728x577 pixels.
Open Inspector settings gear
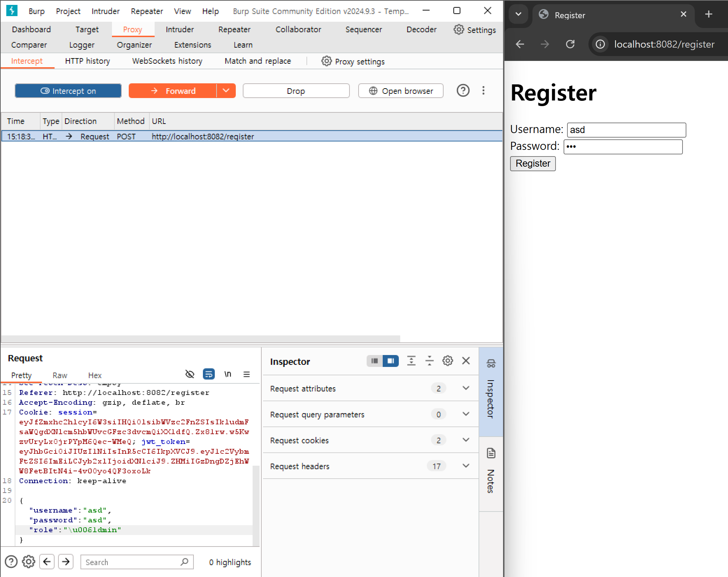447,361
